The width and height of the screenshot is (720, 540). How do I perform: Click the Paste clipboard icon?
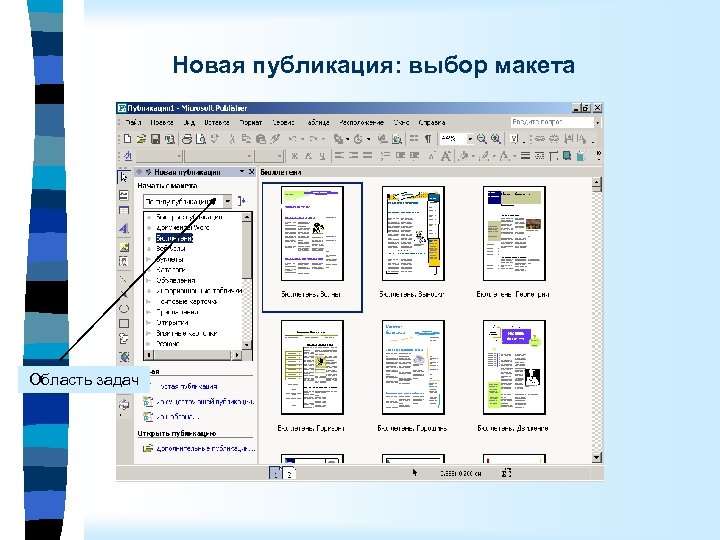(x=261, y=139)
